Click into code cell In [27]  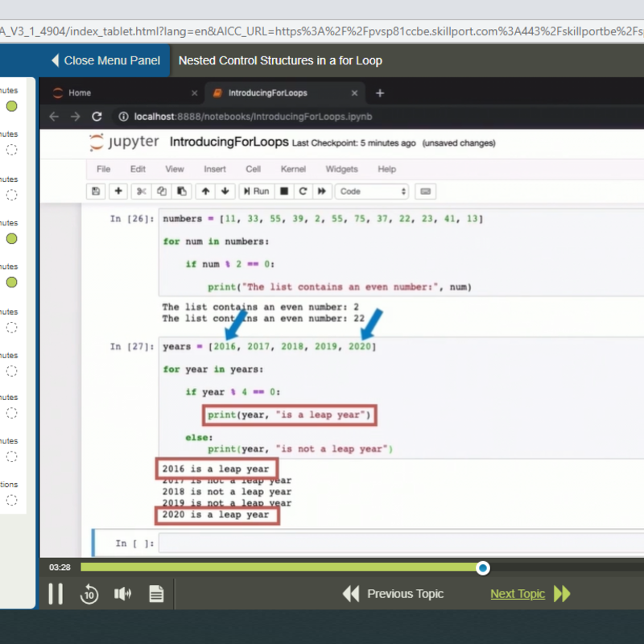(x=401, y=398)
